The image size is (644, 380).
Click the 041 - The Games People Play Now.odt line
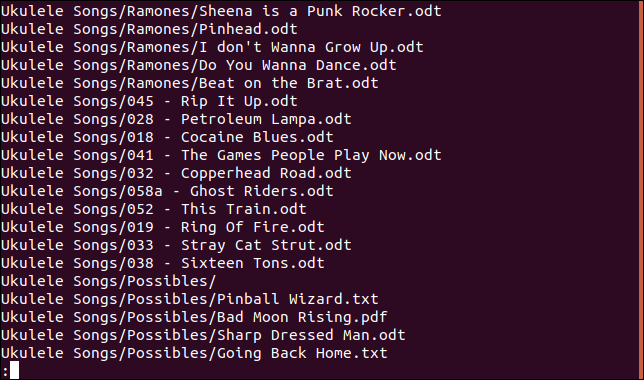click(221, 156)
